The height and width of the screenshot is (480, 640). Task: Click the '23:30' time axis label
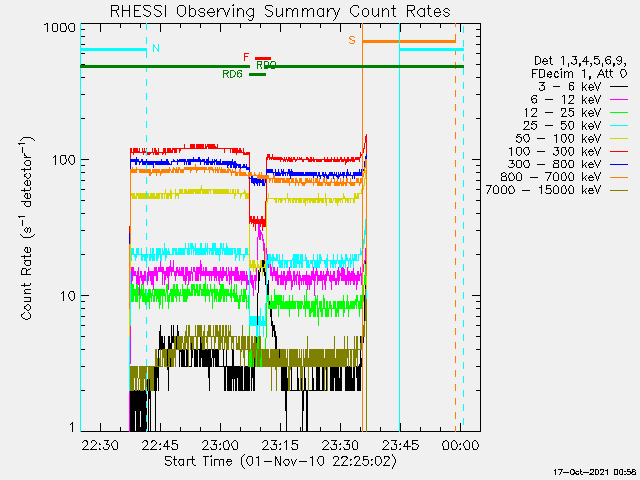pos(340,444)
